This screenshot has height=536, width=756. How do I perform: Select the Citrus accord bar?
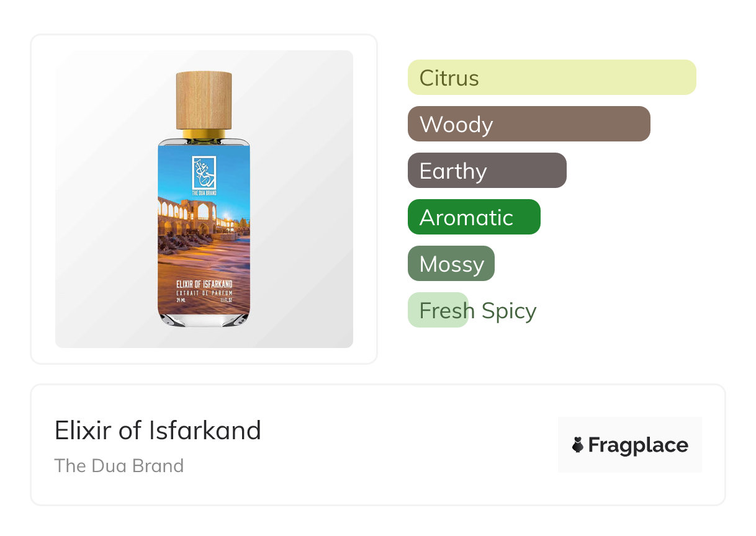coord(551,78)
